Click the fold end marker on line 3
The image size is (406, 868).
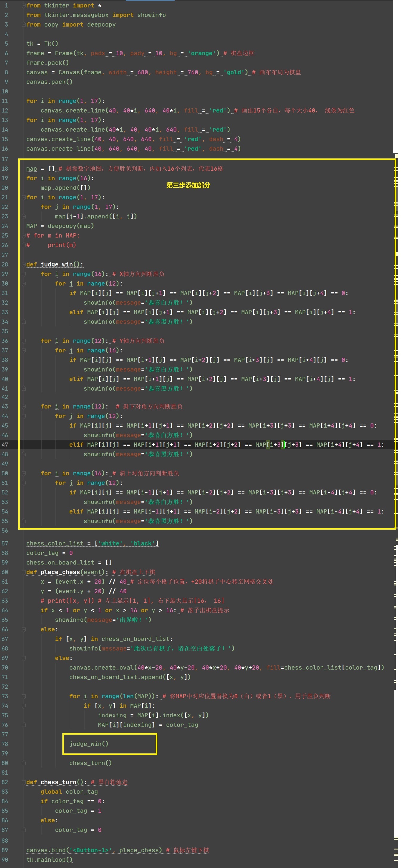24,24
